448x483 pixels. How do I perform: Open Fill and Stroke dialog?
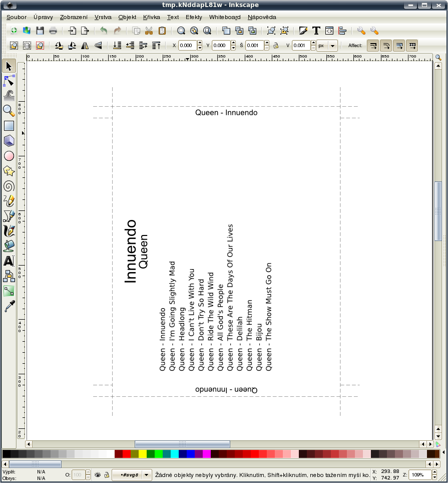click(x=303, y=31)
